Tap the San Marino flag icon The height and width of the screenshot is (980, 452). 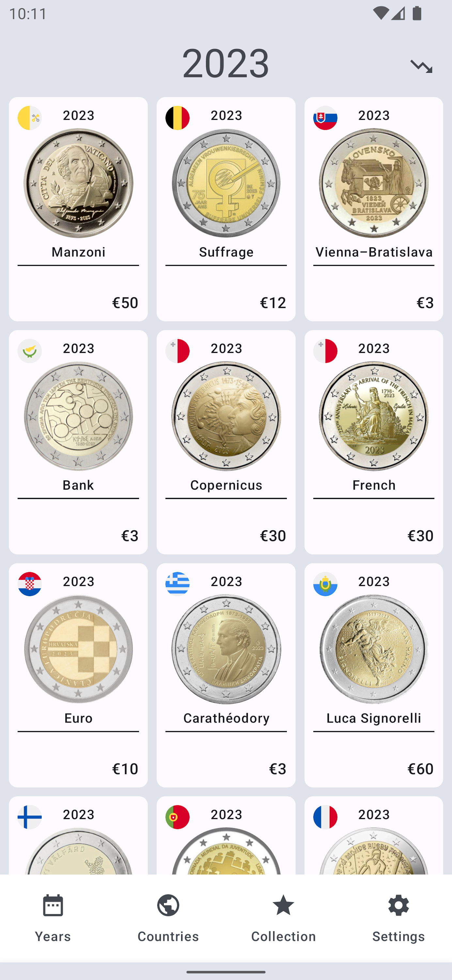(x=325, y=584)
